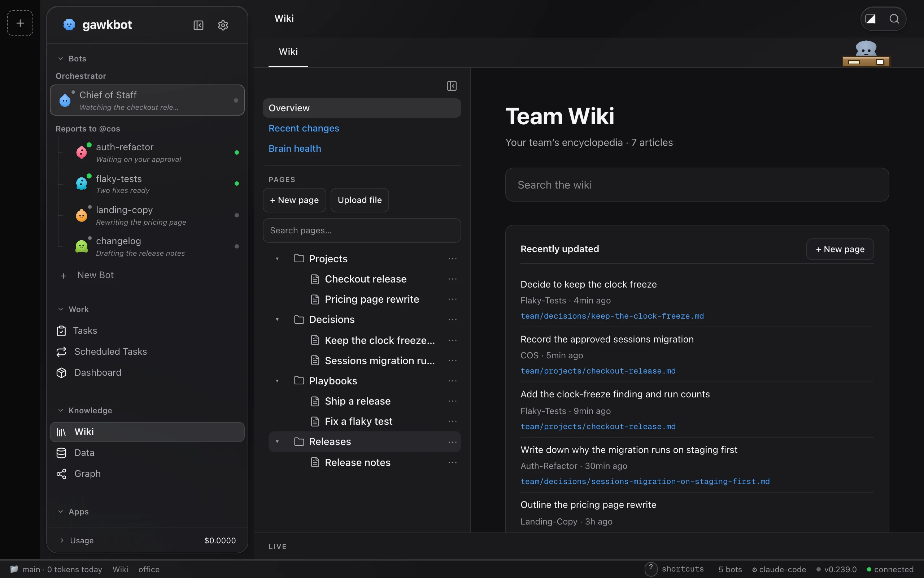Open more options for Checkout release page
Viewport: 924px width, 578px height.
[x=453, y=279]
